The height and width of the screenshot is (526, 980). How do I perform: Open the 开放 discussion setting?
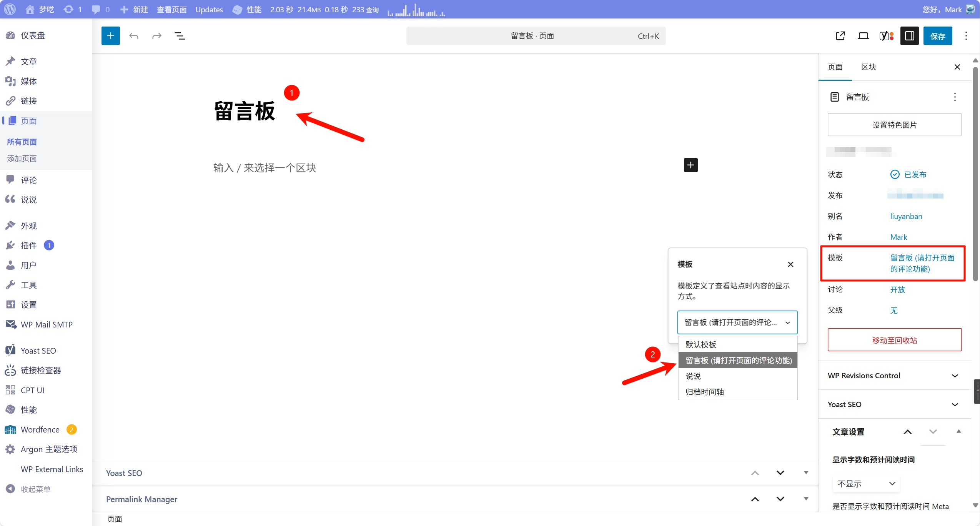(898, 289)
